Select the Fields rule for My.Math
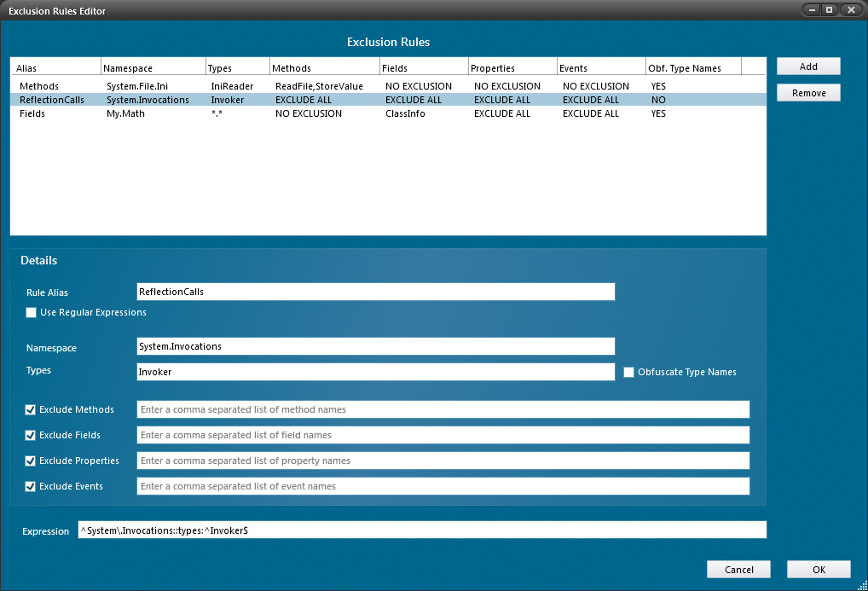 point(34,113)
